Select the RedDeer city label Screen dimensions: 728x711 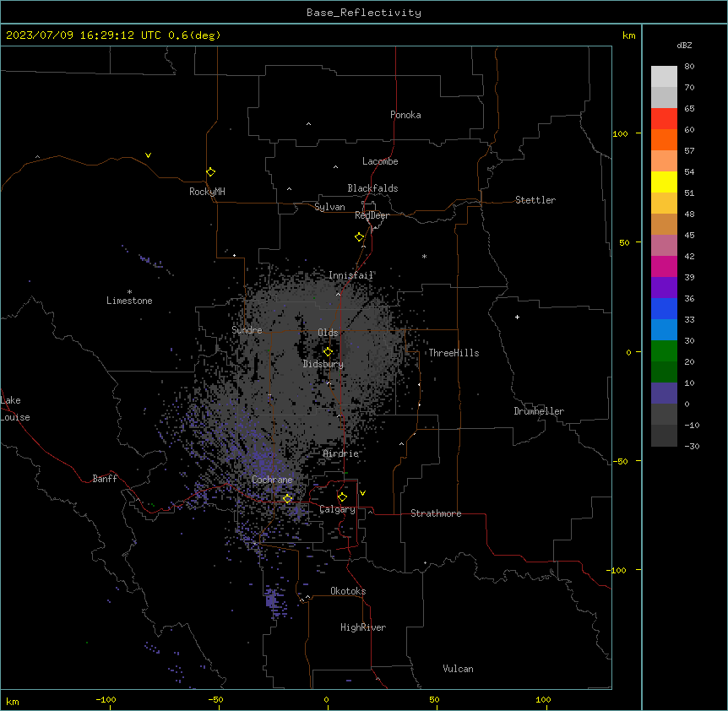pyautogui.click(x=372, y=215)
